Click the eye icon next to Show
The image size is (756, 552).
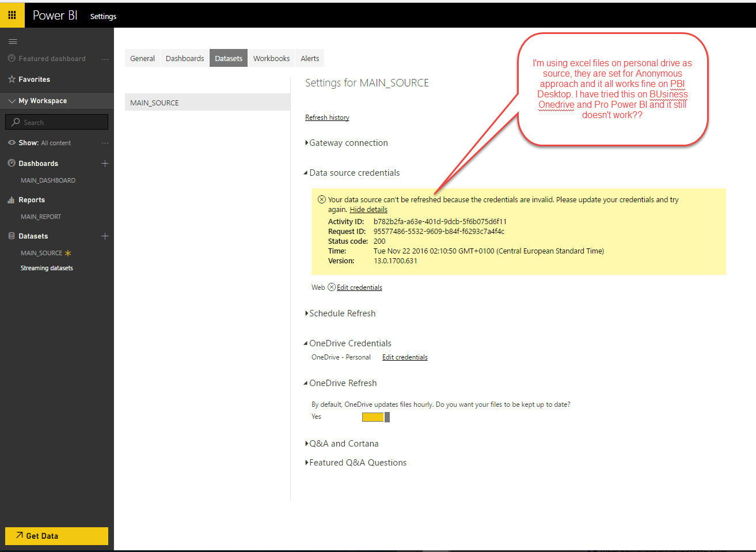pyautogui.click(x=12, y=142)
